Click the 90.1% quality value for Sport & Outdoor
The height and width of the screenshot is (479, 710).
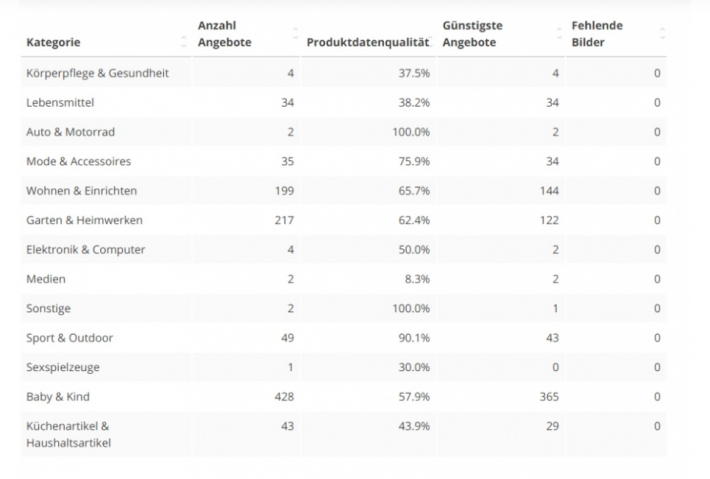click(414, 338)
